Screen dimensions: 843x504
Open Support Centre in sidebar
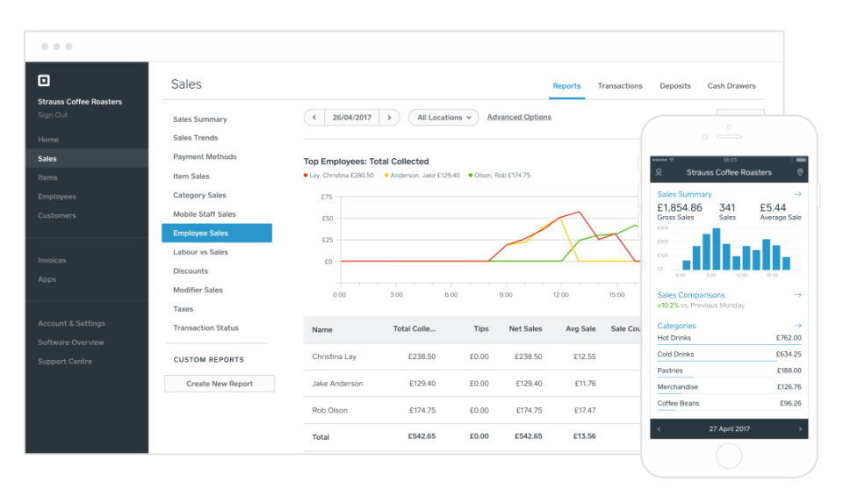pos(65,362)
